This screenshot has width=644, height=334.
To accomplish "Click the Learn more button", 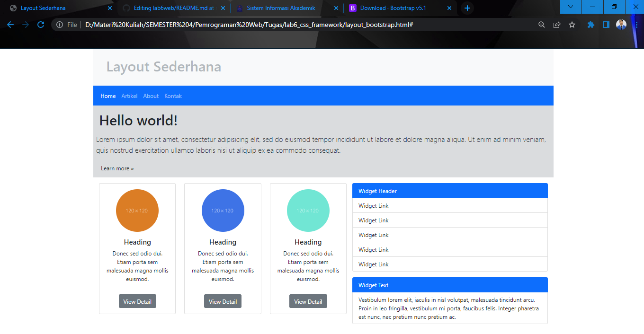I will pos(117,168).
